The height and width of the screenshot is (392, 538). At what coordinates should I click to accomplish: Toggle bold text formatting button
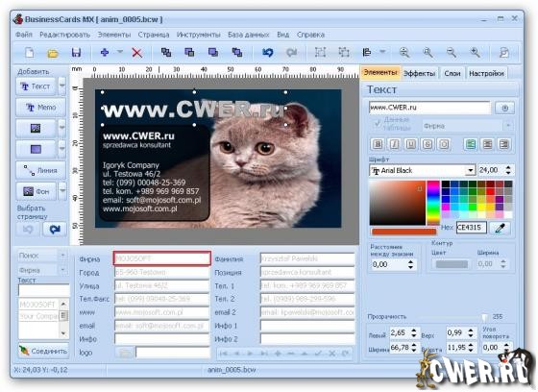point(377,144)
